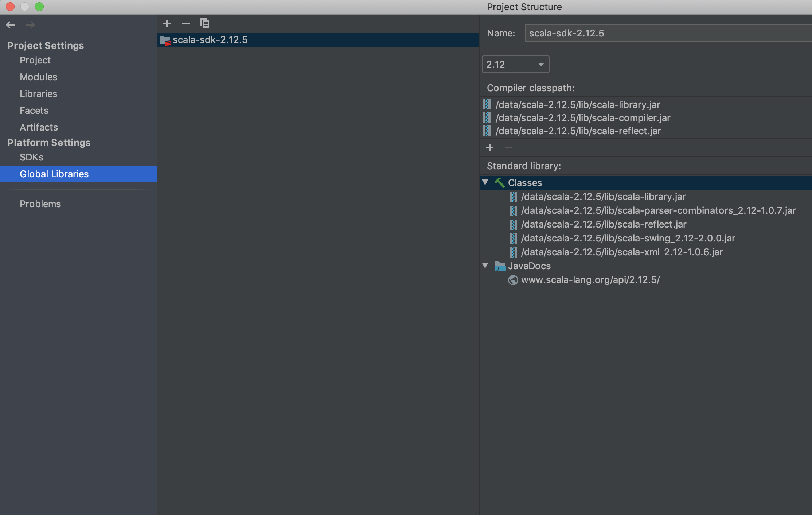This screenshot has width=812, height=515.
Task: Open the Problems section
Action: (40, 204)
